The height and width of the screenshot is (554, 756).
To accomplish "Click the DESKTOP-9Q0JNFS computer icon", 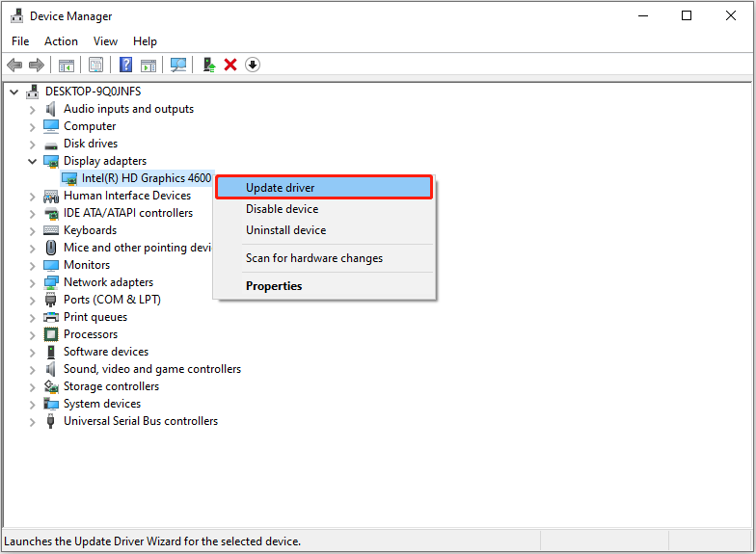I will [33, 92].
